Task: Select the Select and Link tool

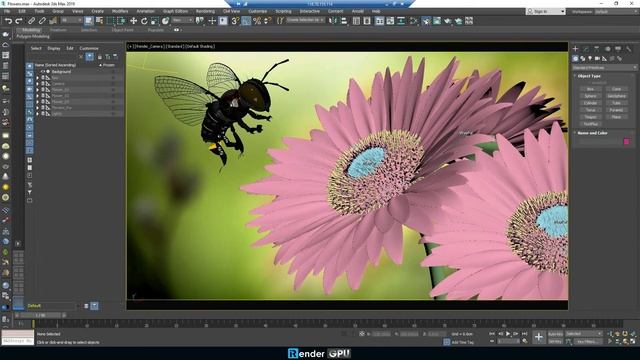Action: coord(31,21)
